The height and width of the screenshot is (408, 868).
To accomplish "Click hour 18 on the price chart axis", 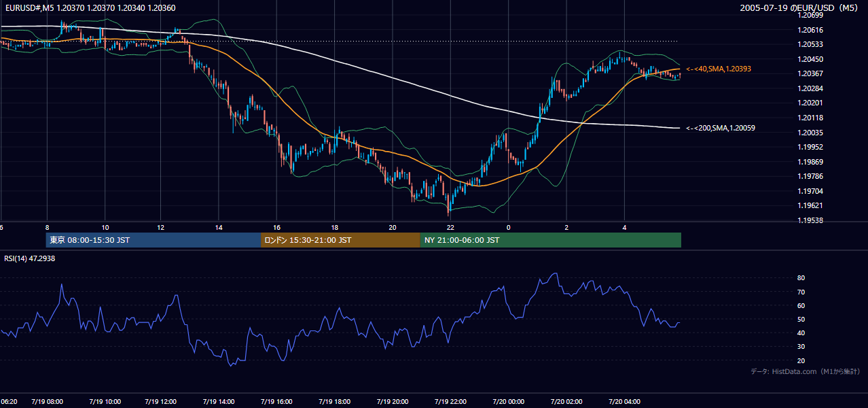I will click(x=335, y=227).
